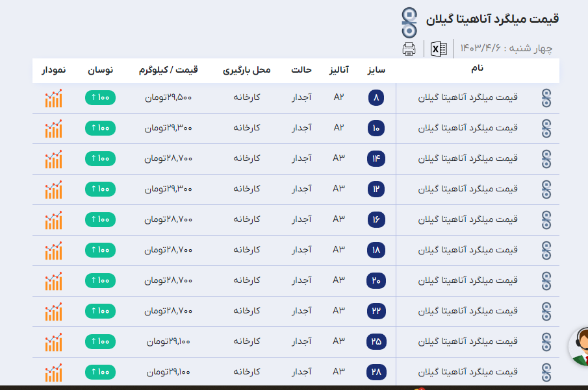This screenshot has width=588, height=390.
Task: Open the chart icon for size 10 rebar
Action: click(53, 128)
